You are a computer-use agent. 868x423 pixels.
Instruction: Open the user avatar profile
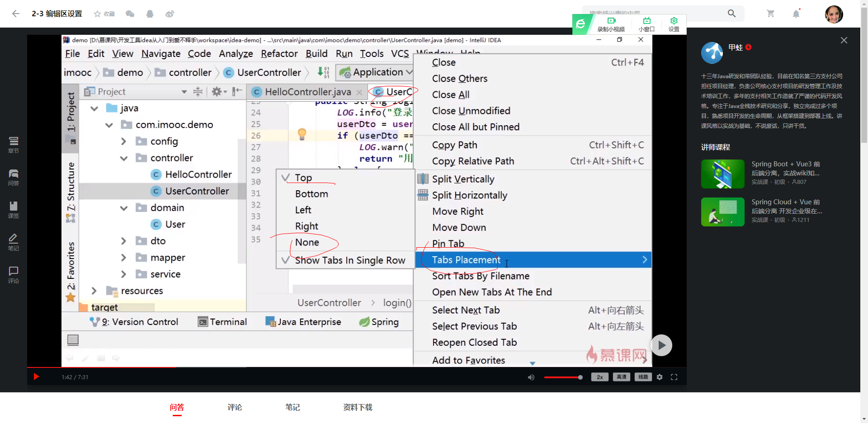(834, 14)
